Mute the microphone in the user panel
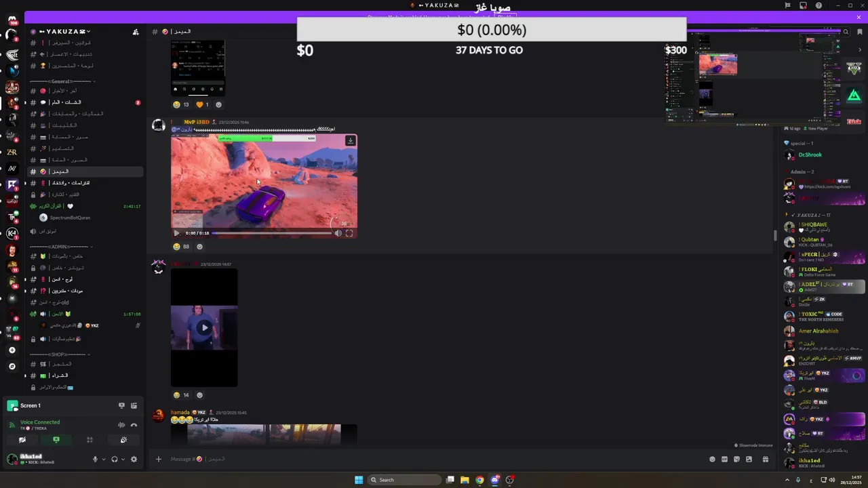The image size is (868, 488). click(x=95, y=459)
